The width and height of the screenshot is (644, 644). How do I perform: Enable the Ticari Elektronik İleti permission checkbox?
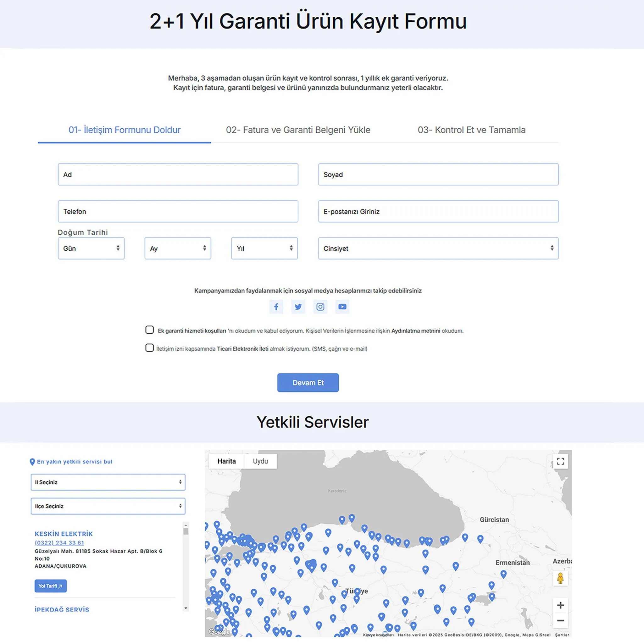pos(150,348)
